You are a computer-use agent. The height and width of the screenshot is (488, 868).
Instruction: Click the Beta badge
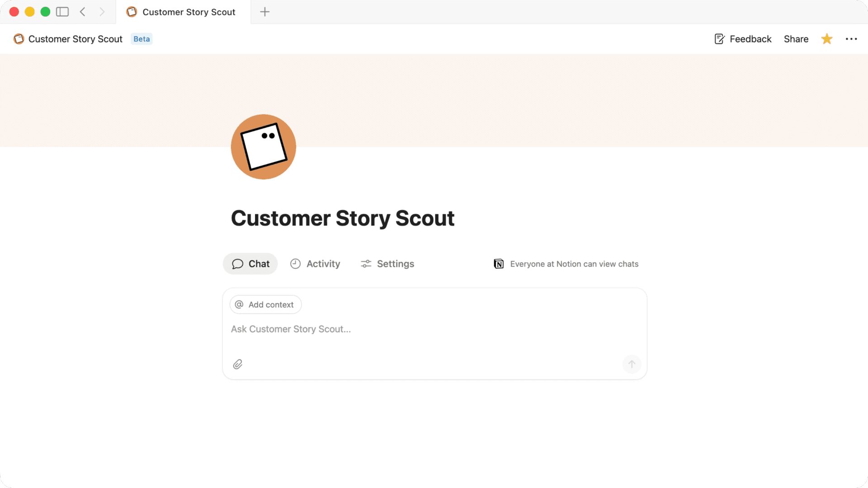142,39
